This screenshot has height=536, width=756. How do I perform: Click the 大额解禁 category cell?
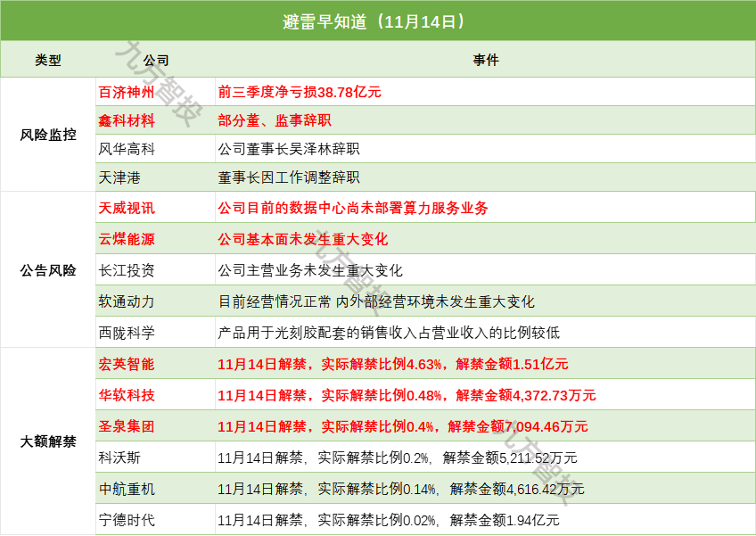click(x=48, y=441)
